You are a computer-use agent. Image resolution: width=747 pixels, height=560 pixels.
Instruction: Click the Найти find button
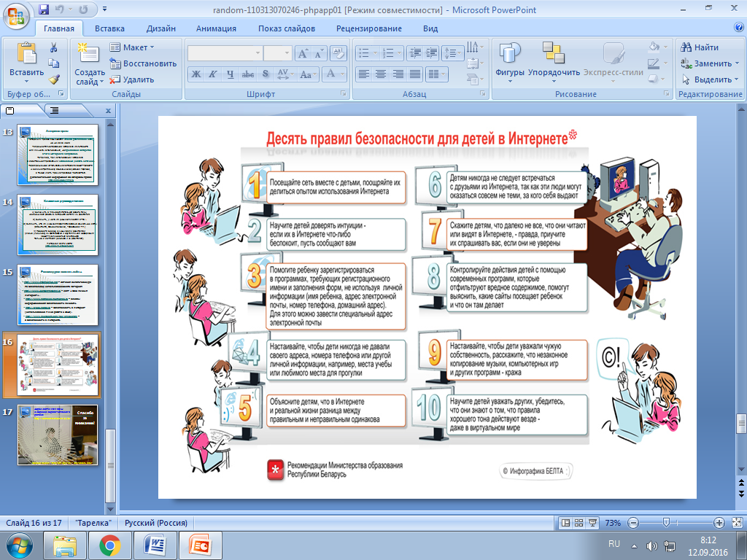[x=700, y=47]
